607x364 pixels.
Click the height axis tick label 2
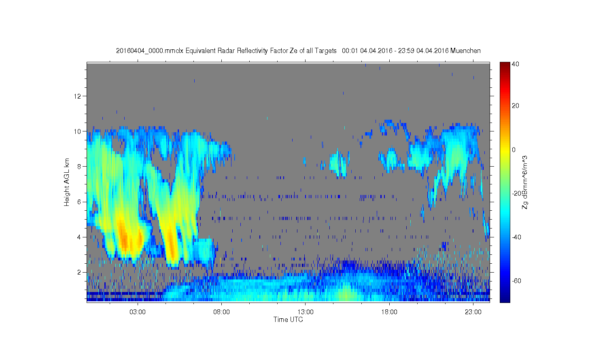79,272
